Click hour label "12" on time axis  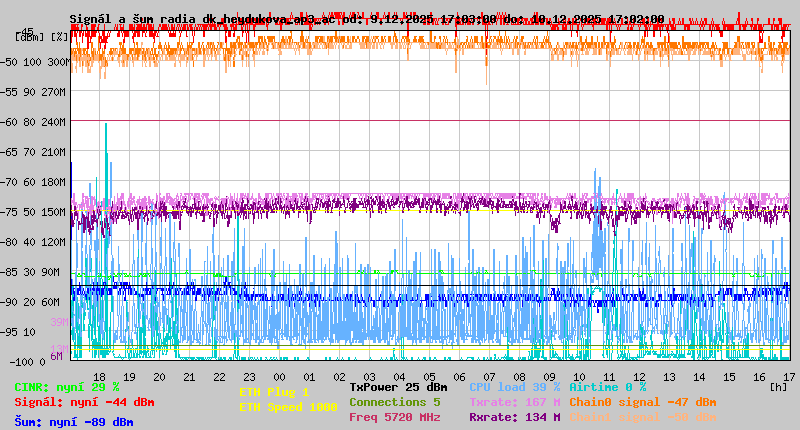pos(640,377)
